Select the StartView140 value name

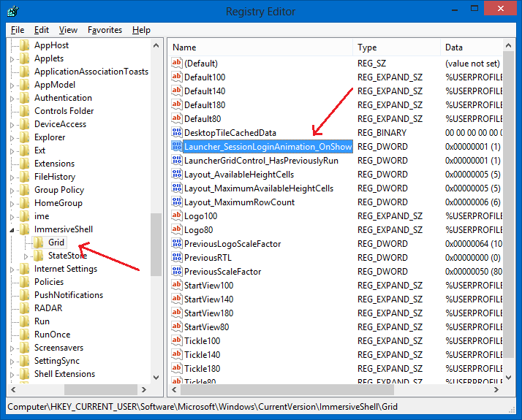pyautogui.click(x=209, y=299)
